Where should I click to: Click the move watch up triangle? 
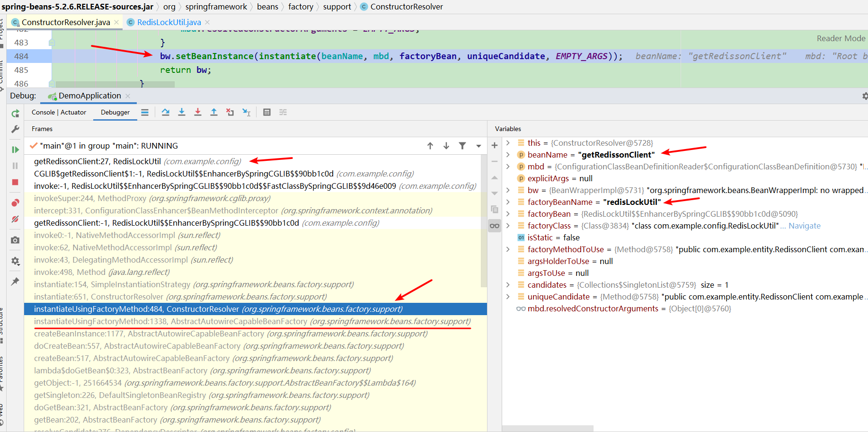coord(495,177)
